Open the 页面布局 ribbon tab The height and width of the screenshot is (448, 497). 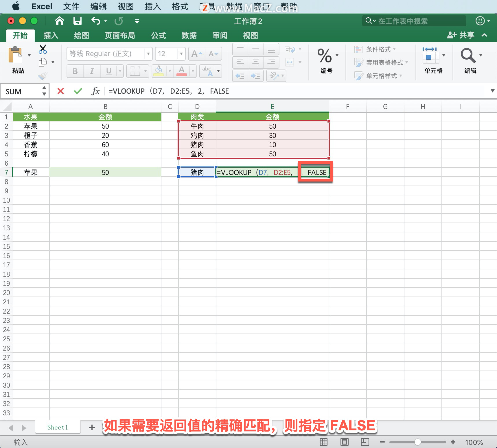(x=120, y=36)
